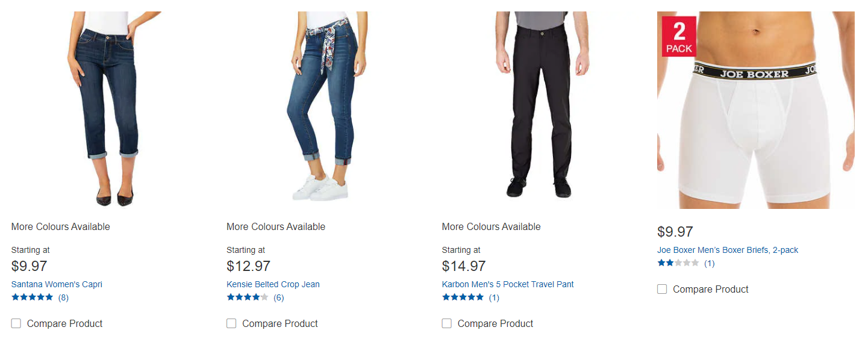
Task: Click the $12.97 price on Kensie Jean
Action: tap(248, 266)
